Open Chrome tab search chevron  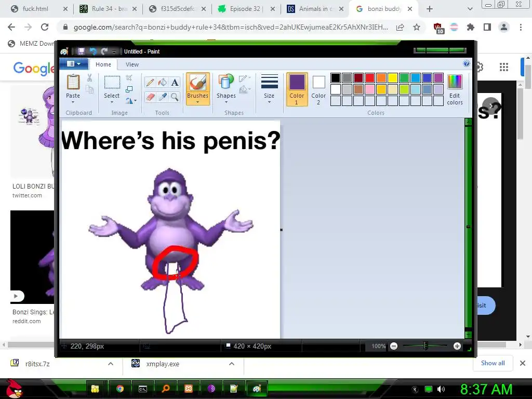(470, 9)
